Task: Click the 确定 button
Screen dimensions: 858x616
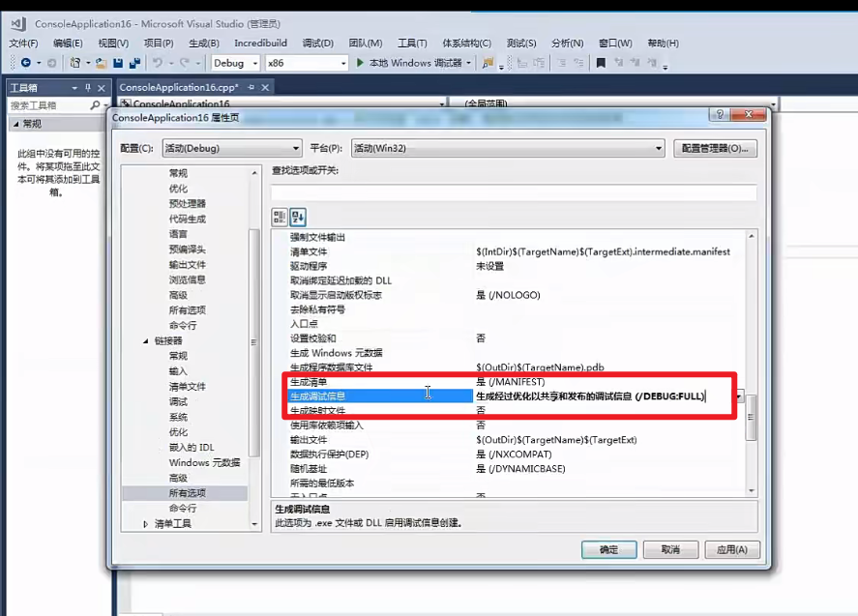Action: tap(609, 550)
